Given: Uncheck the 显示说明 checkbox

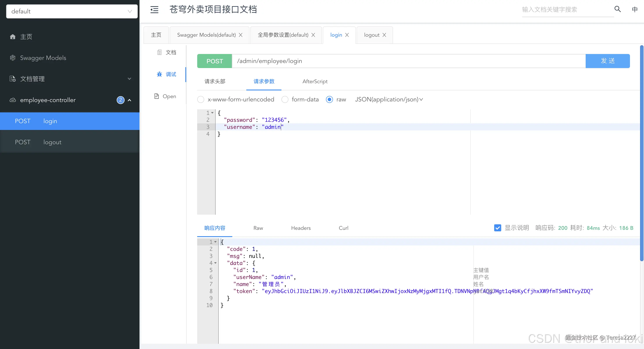Looking at the screenshot, I should [497, 228].
